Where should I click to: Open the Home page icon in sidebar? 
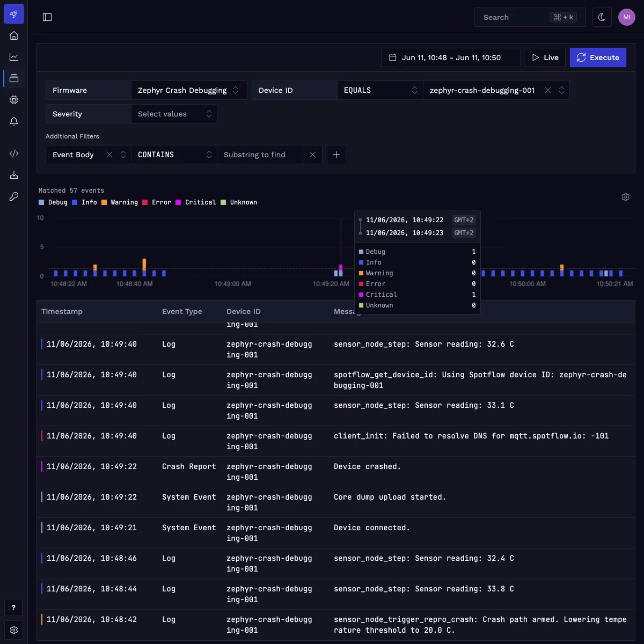pyautogui.click(x=14, y=35)
